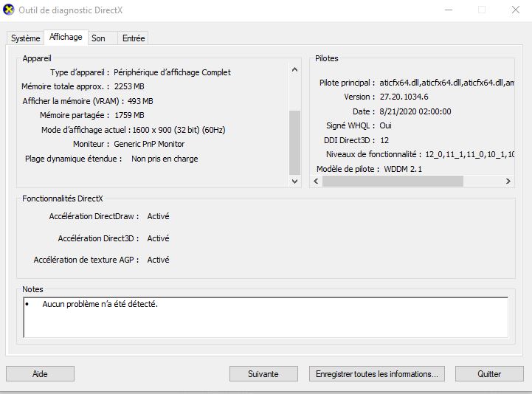Click 'Activé' next to Accélération DirectDraw
Screen dimensions: 532x394
[158, 216]
